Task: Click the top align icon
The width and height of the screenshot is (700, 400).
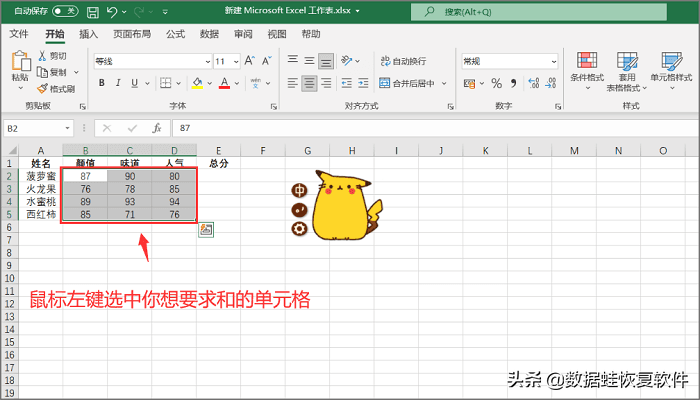Action: pyautogui.click(x=292, y=60)
